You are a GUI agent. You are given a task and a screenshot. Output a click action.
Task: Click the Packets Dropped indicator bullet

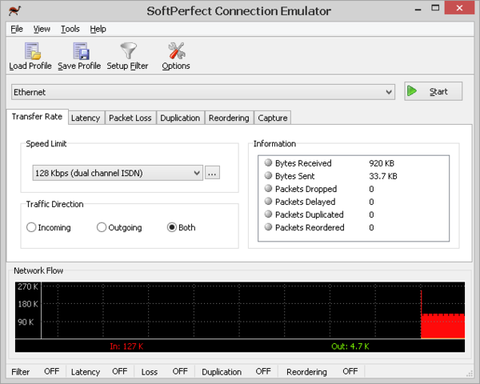pos(268,188)
